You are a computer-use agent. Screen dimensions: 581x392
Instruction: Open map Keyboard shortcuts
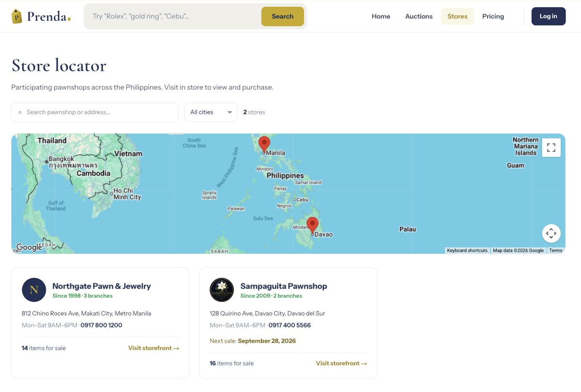[467, 251]
